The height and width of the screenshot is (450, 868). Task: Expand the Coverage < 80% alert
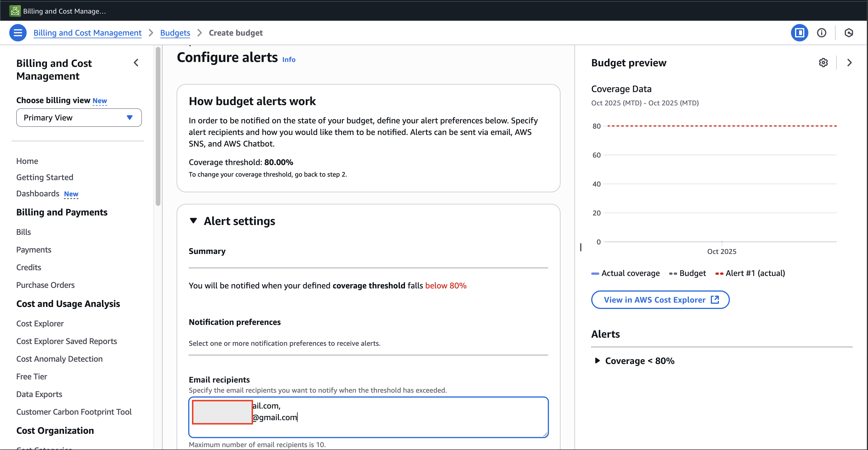(x=597, y=360)
